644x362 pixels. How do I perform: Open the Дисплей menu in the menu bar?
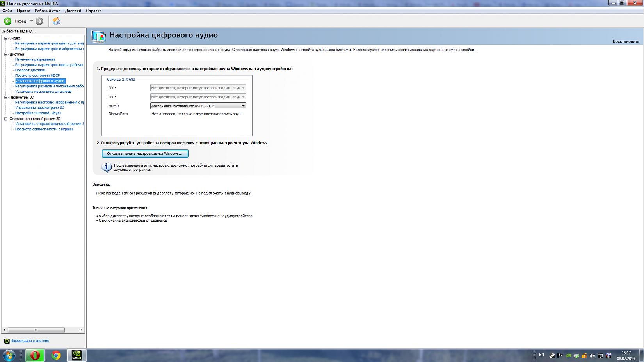(73, 11)
